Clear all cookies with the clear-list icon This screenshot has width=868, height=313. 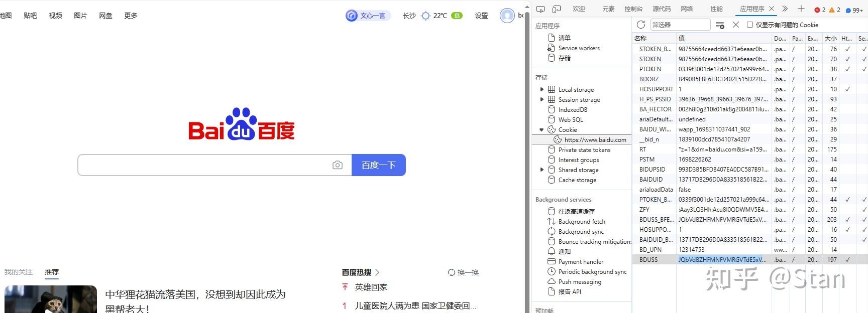(720, 25)
